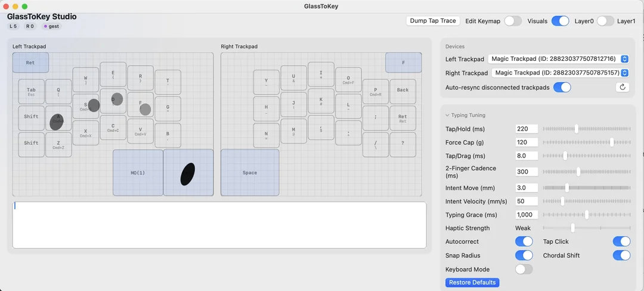The width and height of the screenshot is (644, 291).
Task: Turn off the Autocorrect switch
Action: tap(524, 242)
